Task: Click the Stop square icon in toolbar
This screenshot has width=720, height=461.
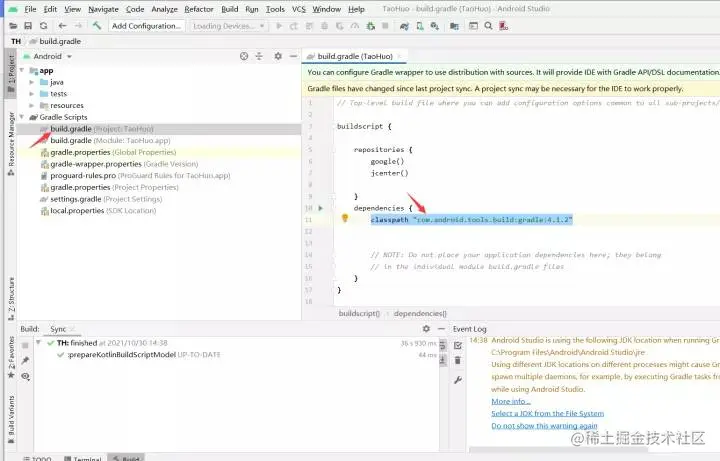Action: (x=385, y=26)
